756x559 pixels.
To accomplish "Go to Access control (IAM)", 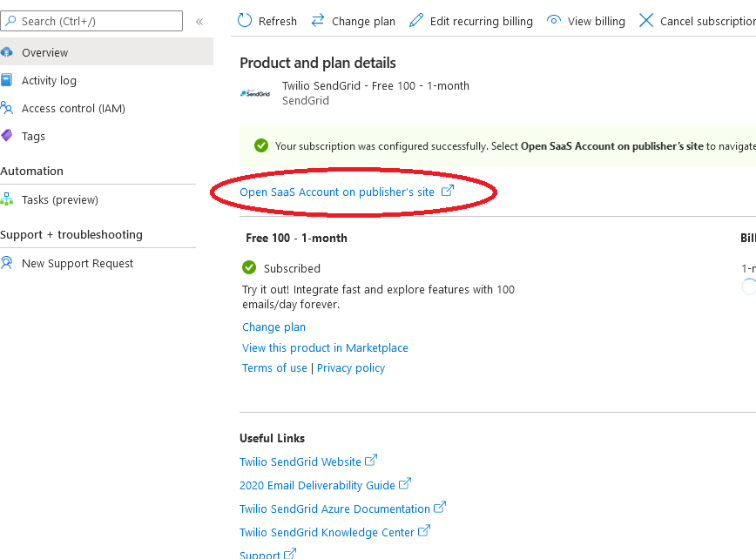I will 73,108.
